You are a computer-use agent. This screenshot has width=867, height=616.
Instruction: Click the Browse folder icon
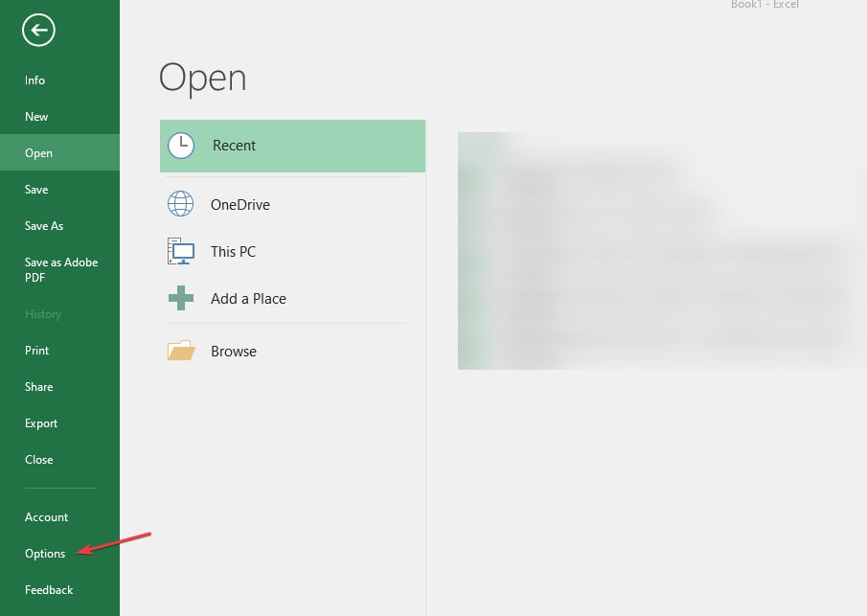point(181,351)
